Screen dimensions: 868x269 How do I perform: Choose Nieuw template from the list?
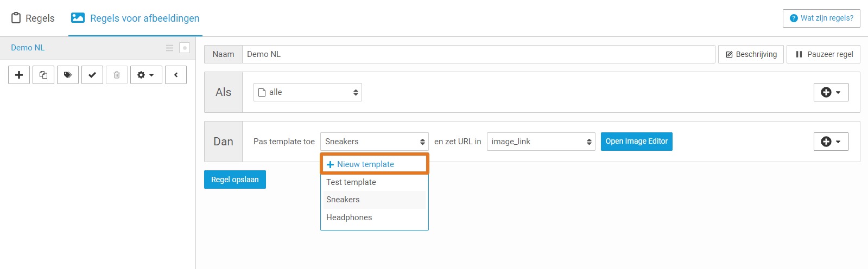pyautogui.click(x=375, y=164)
